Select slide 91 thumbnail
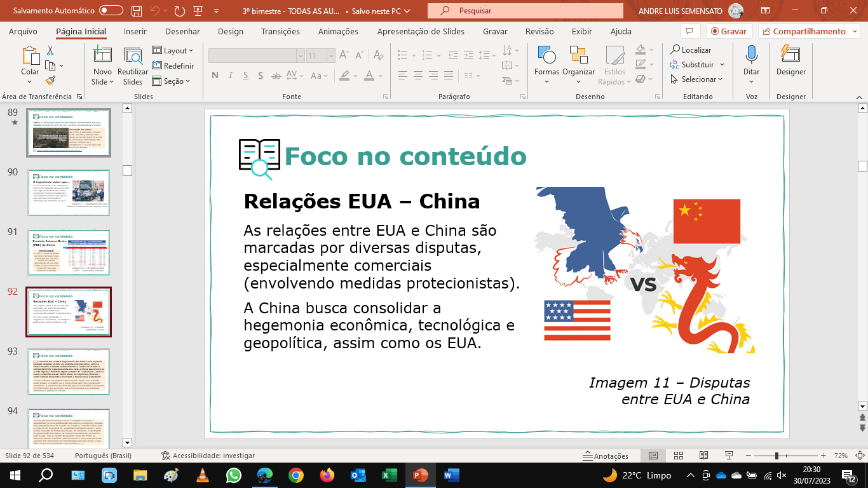The height and width of the screenshot is (488, 868). (x=69, y=252)
